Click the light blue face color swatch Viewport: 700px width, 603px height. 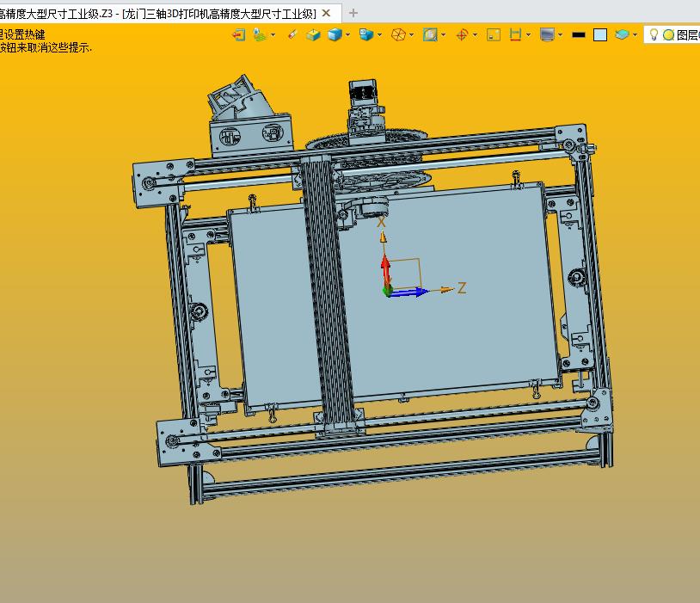[600, 34]
